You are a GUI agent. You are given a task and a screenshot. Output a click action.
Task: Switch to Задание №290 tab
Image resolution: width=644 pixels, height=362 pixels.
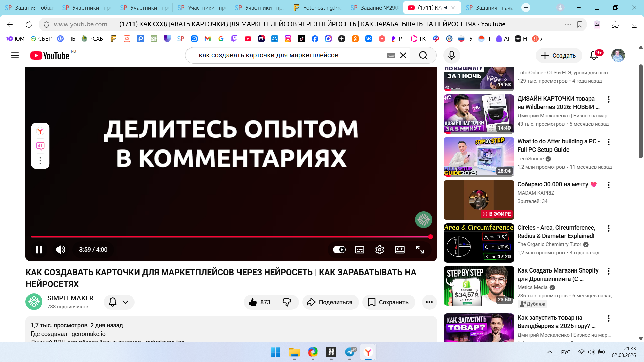(374, 7)
